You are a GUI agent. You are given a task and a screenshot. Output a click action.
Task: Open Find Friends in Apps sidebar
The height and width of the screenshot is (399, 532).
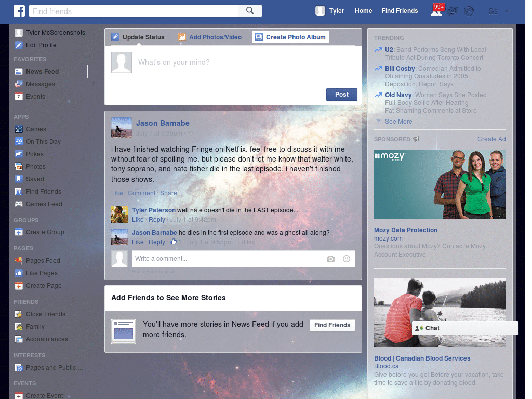point(44,191)
